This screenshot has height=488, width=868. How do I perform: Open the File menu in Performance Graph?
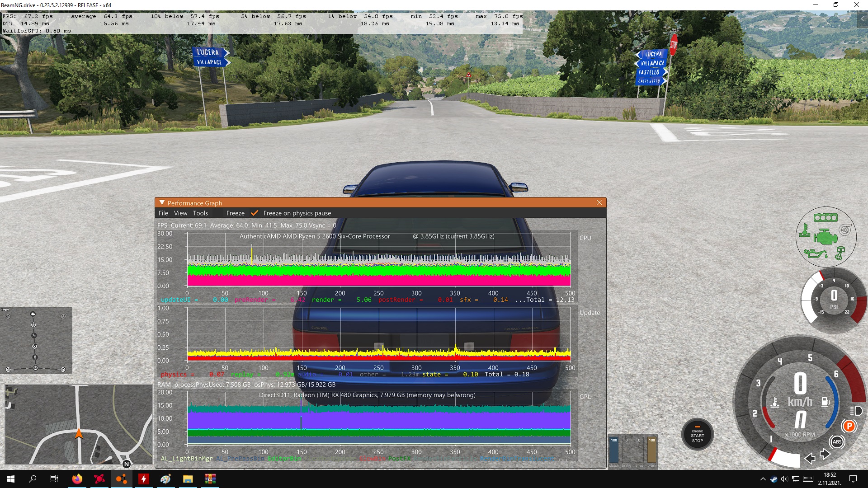pyautogui.click(x=163, y=213)
